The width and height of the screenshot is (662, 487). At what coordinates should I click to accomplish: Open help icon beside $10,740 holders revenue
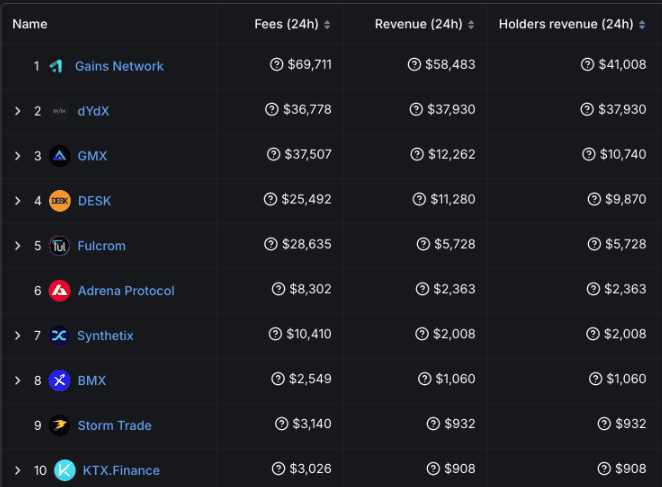[x=589, y=154]
